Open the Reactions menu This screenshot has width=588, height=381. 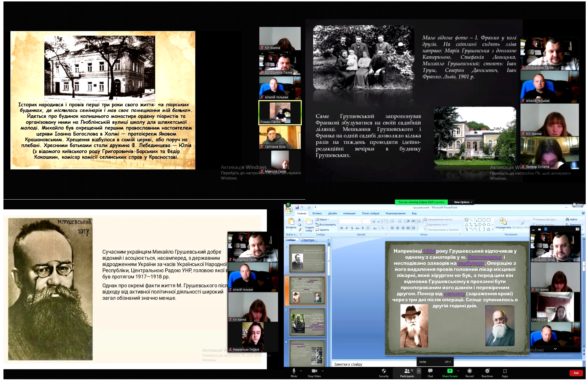coord(487,371)
